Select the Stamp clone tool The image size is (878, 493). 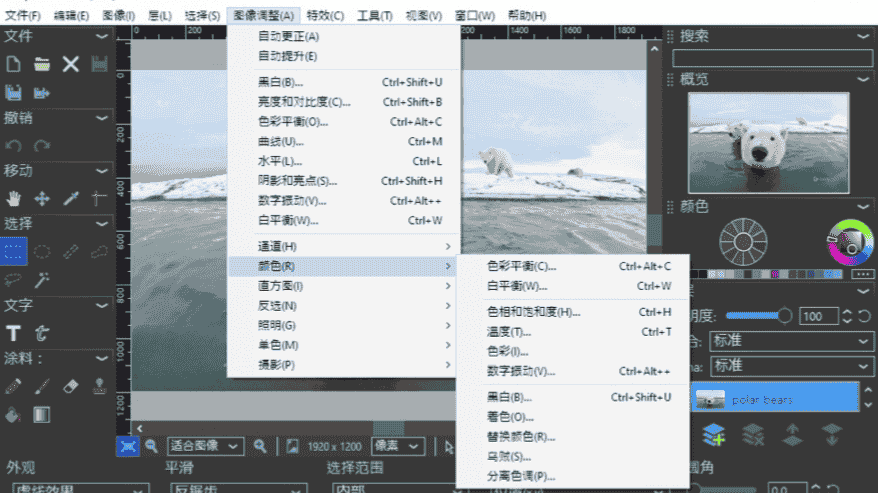click(99, 386)
